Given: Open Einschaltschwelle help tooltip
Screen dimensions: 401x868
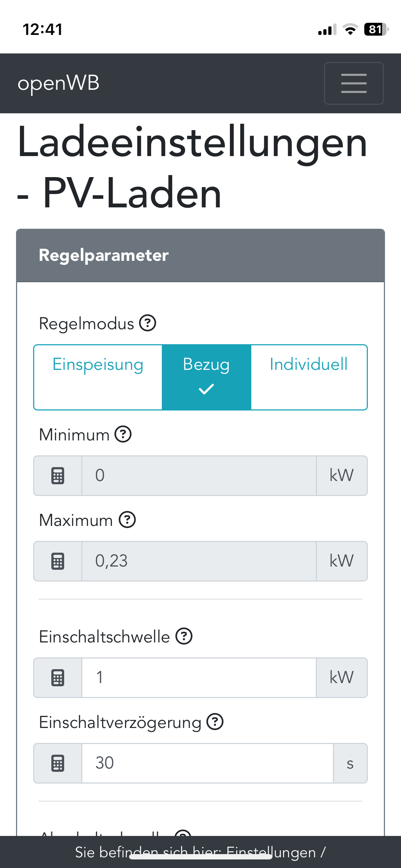Looking at the screenshot, I should 184,636.
